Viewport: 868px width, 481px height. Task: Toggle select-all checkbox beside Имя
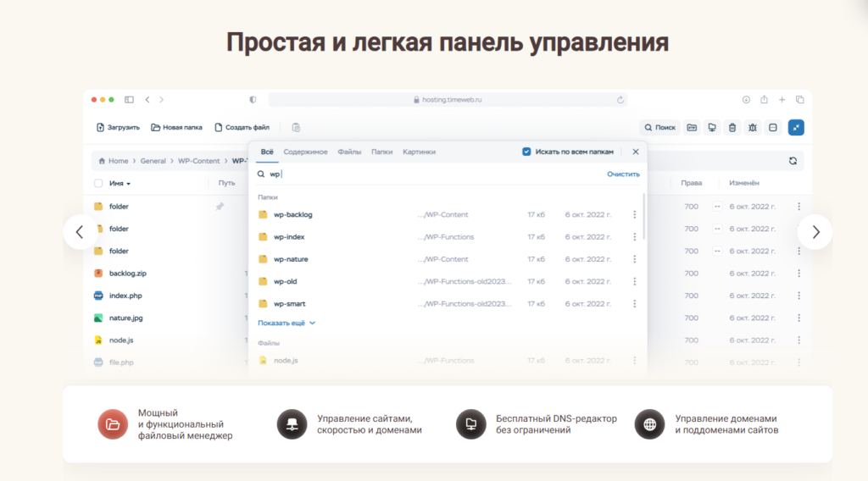98,183
